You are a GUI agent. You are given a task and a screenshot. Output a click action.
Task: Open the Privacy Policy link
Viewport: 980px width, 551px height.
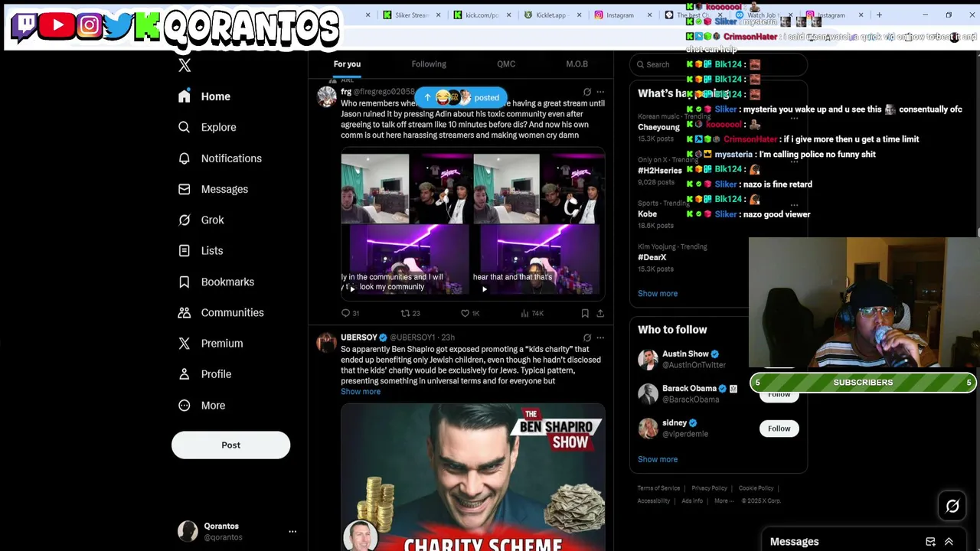coord(709,488)
